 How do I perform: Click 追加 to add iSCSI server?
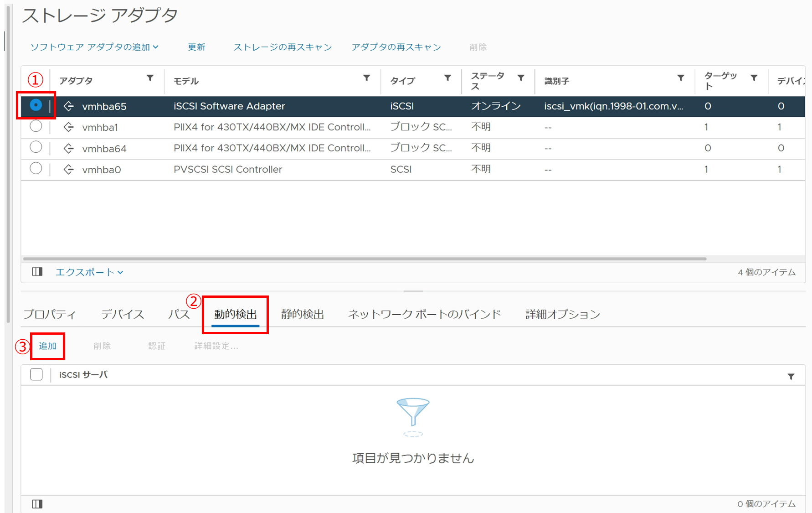(47, 346)
